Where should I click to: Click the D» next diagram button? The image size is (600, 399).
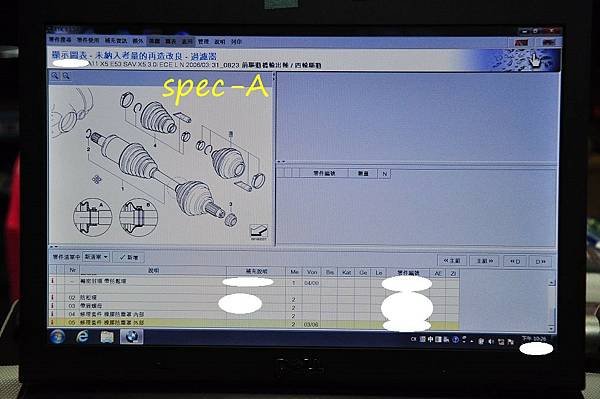pos(540,262)
